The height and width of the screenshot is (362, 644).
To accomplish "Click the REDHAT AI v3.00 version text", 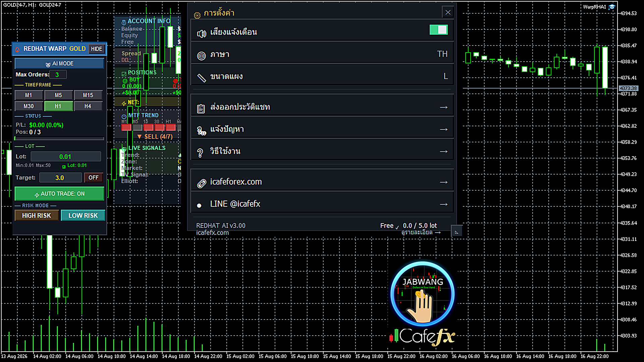I will click(x=221, y=226).
